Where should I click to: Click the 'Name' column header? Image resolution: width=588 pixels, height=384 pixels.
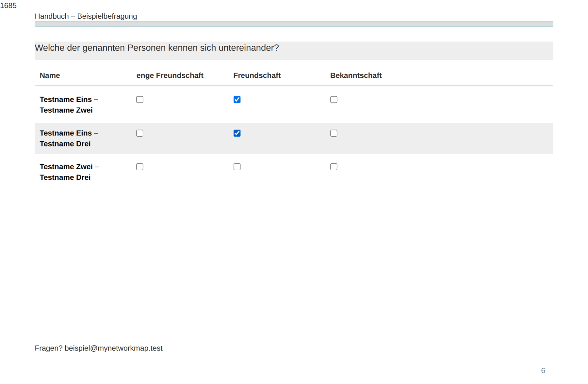(x=50, y=75)
